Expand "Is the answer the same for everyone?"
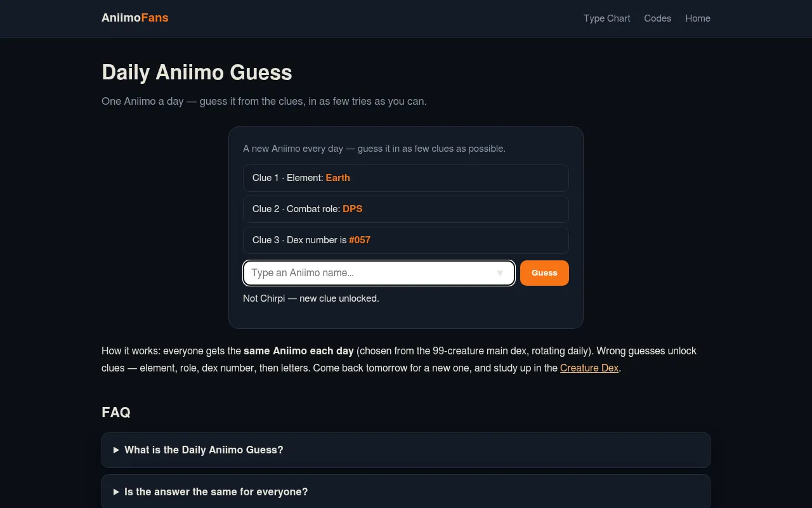Image resolution: width=812 pixels, height=508 pixels. [406, 491]
